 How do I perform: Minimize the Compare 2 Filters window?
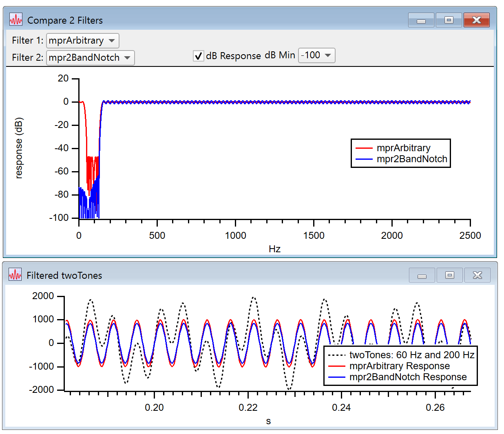point(420,20)
